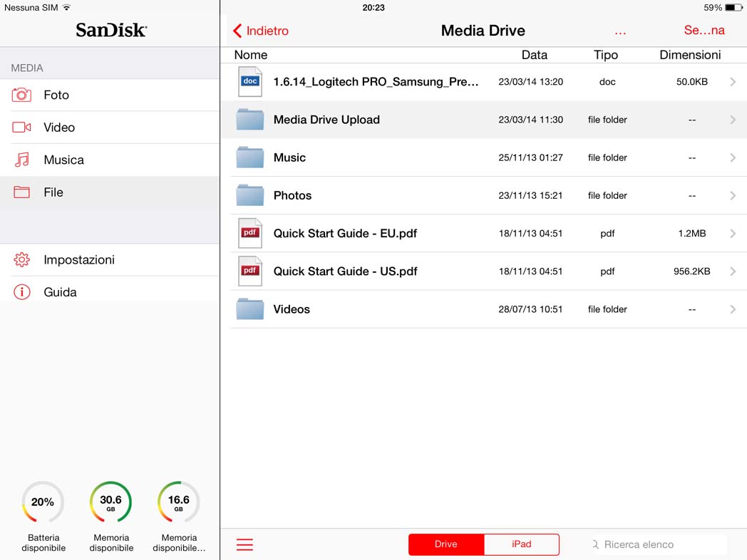The height and width of the screenshot is (560, 747).
Task: Switch source to Drive
Action: 446,544
